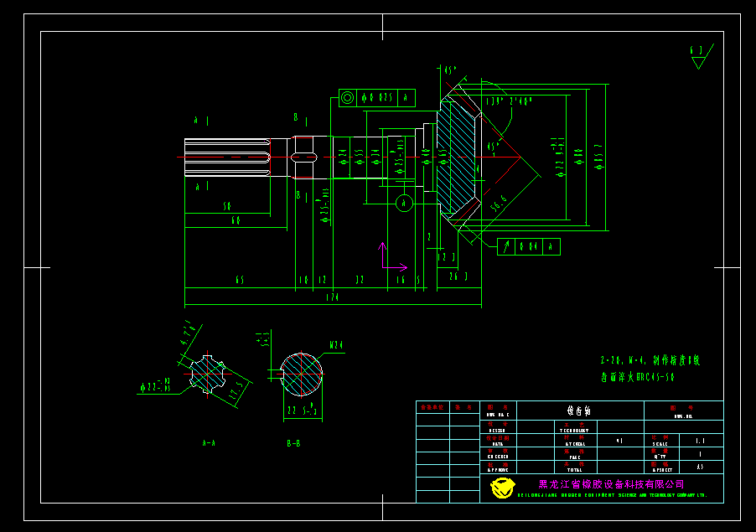Select the drawing title text in title block
This screenshot has width=756, height=532.
point(579,411)
